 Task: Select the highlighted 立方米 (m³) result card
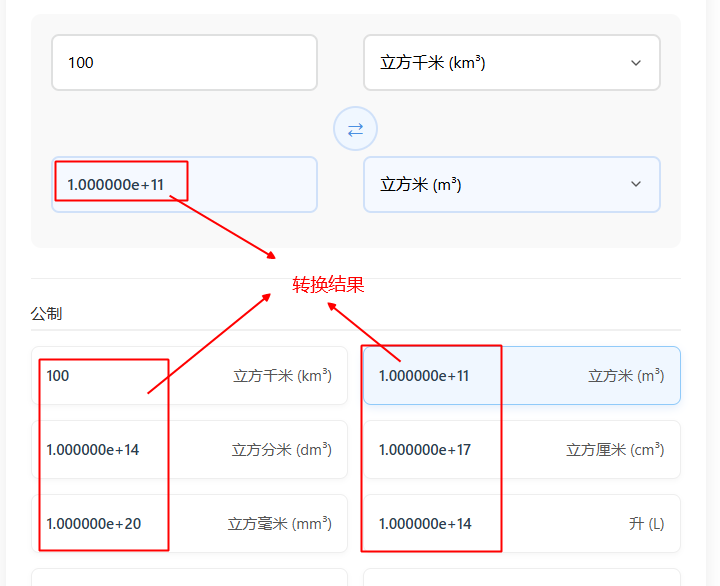pos(522,376)
